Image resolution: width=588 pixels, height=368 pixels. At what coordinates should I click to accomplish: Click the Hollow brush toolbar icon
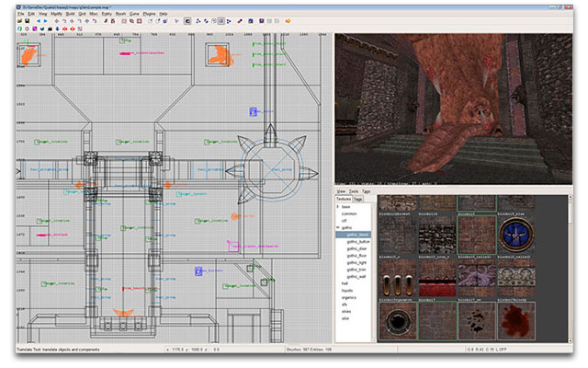(x=139, y=21)
